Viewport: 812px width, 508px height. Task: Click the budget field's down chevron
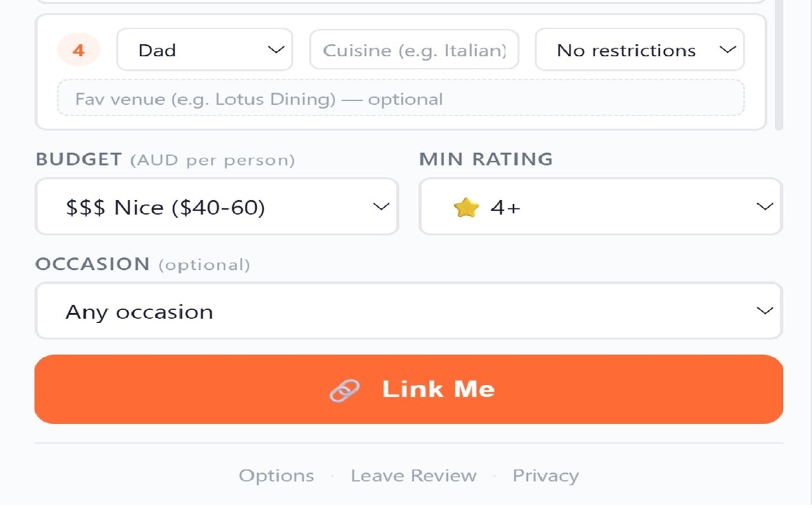(x=381, y=207)
